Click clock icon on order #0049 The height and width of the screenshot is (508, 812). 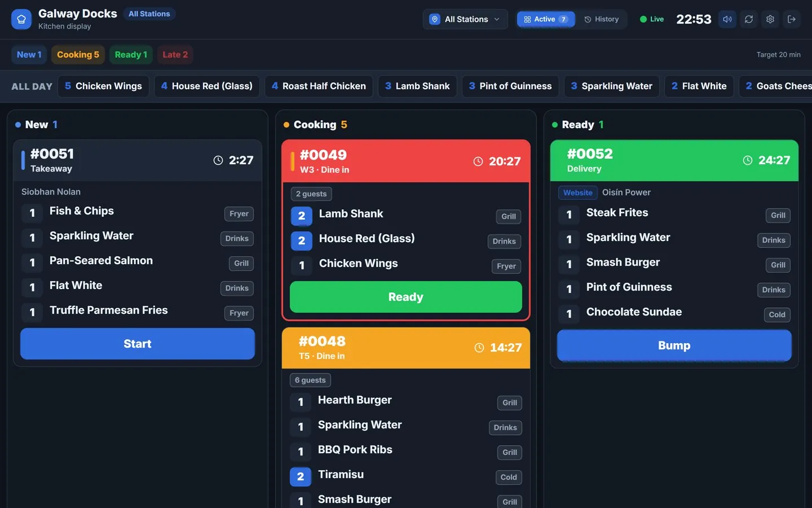(x=478, y=161)
